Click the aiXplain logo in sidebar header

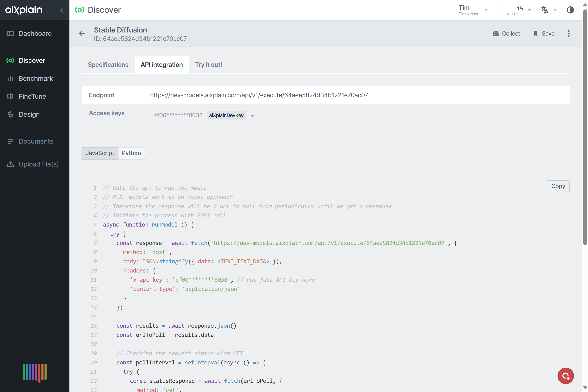[x=24, y=10]
